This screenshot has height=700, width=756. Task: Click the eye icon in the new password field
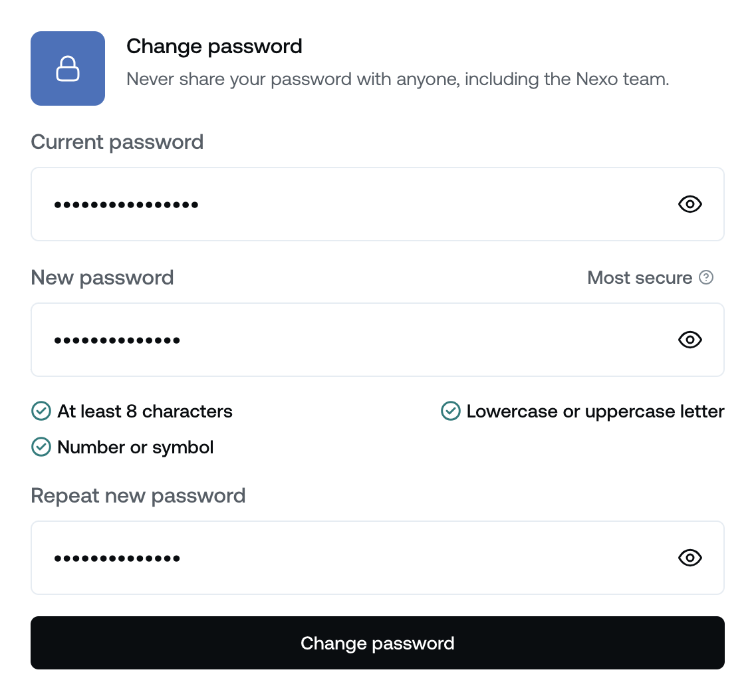click(x=690, y=340)
